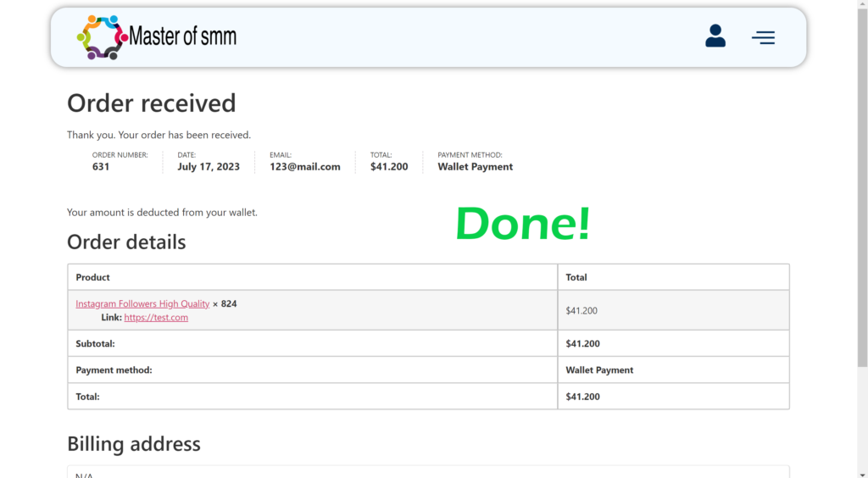868x478 pixels.
Task: Click the Master of smm site title text
Action: coord(182,36)
